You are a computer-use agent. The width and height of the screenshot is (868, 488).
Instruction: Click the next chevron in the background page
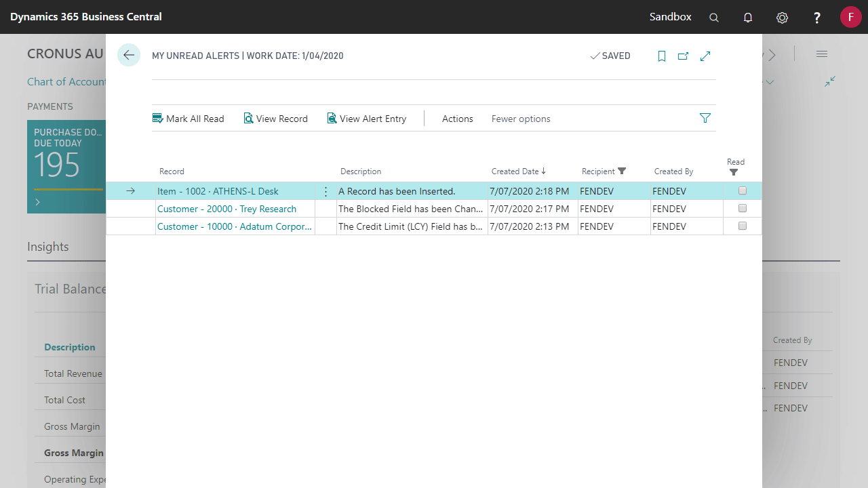(772, 54)
